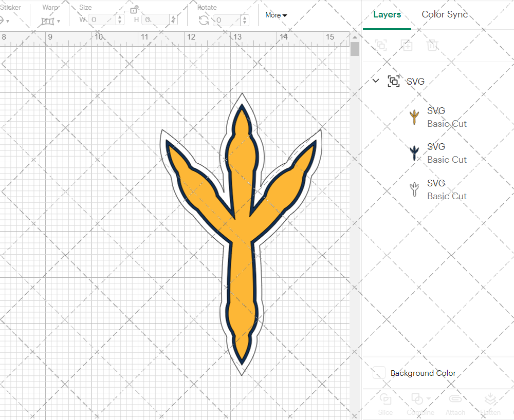514x420 pixels.
Task: Toggle the size lock aspect ratio
Action: pyautogui.click(x=134, y=10)
